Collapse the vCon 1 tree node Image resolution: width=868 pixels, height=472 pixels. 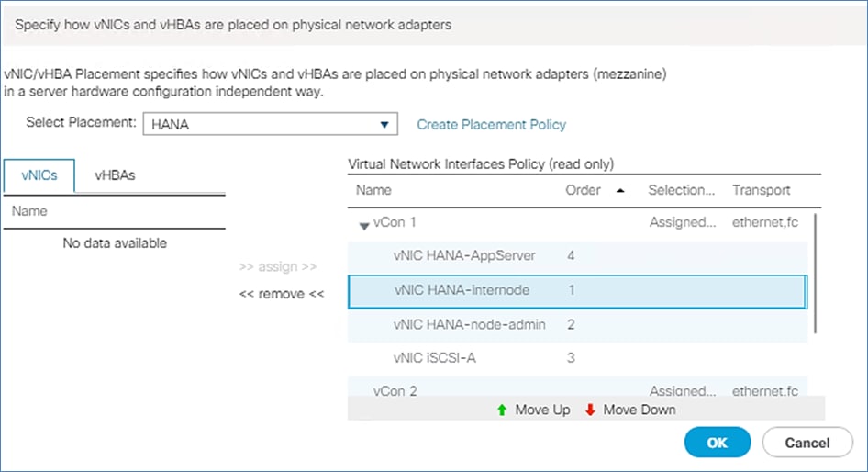(x=363, y=225)
